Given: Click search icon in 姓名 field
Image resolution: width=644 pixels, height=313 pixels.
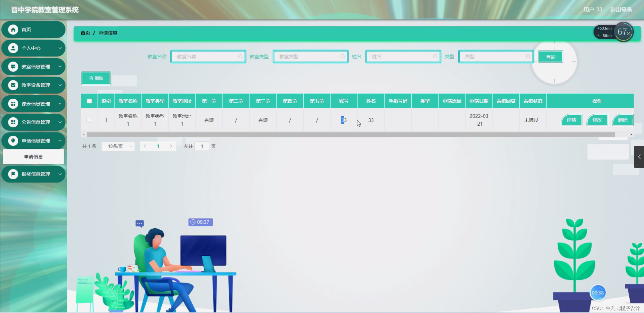Looking at the screenshot, I should (x=435, y=57).
